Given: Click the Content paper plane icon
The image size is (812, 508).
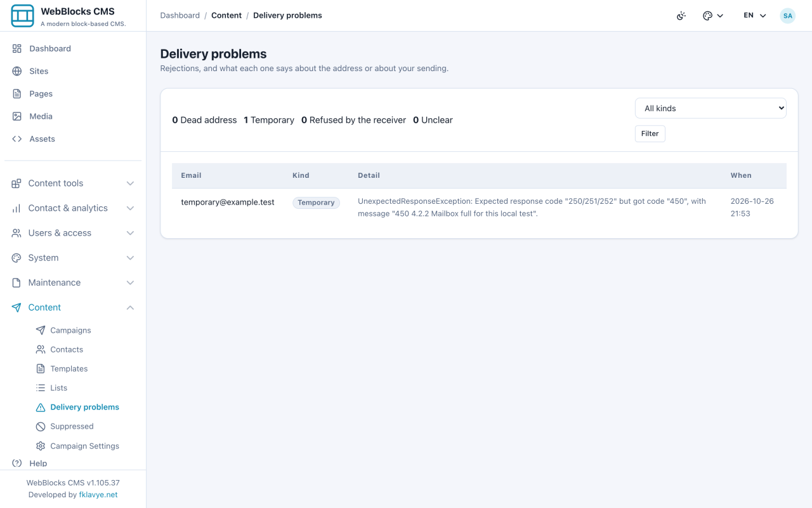Looking at the screenshot, I should pos(16,307).
